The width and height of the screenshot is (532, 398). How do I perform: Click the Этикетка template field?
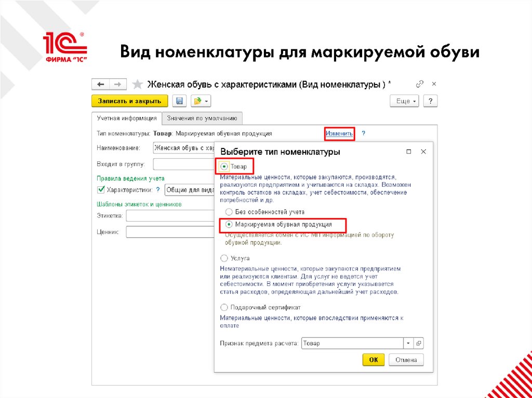pyautogui.click(x=170, y=216)
